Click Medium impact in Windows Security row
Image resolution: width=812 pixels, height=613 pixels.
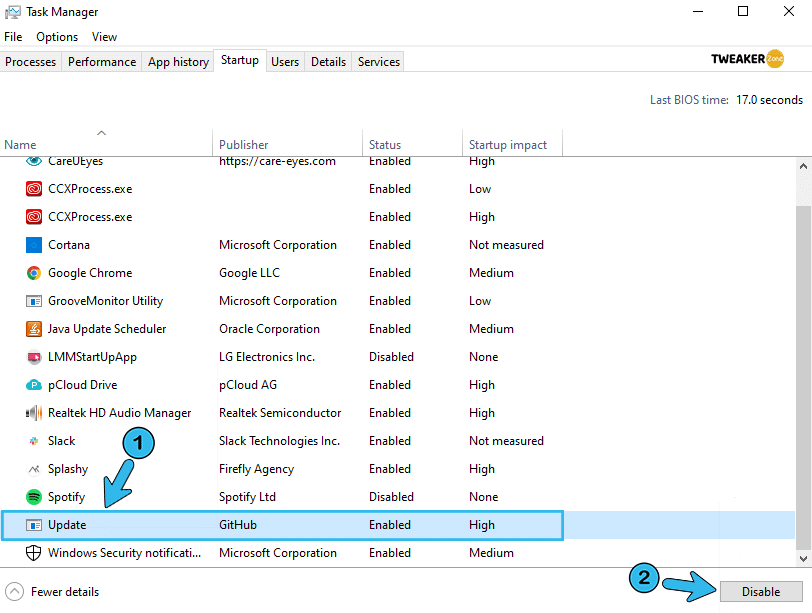pyautogui.click(x=491, y=552)
